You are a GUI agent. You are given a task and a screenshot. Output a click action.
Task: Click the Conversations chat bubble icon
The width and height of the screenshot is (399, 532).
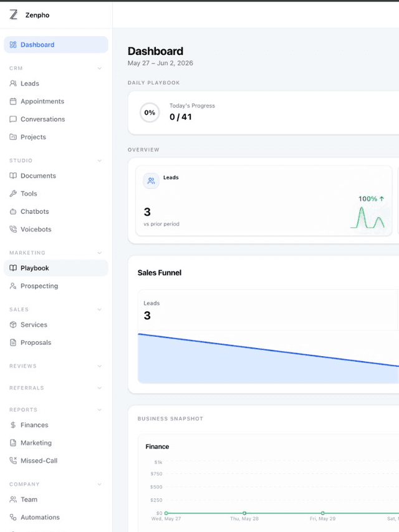coord(13,119)
